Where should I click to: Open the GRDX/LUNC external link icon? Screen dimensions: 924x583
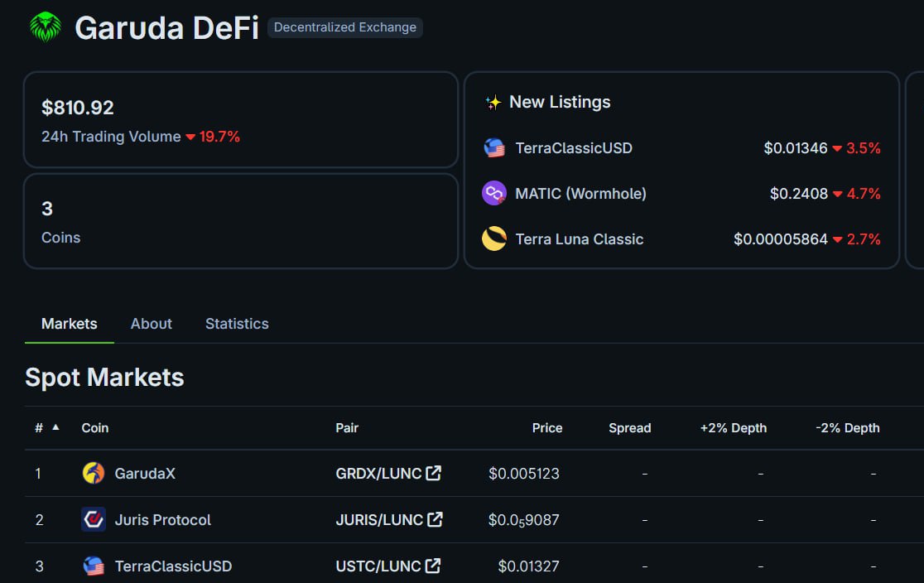(x=434, y=473)
